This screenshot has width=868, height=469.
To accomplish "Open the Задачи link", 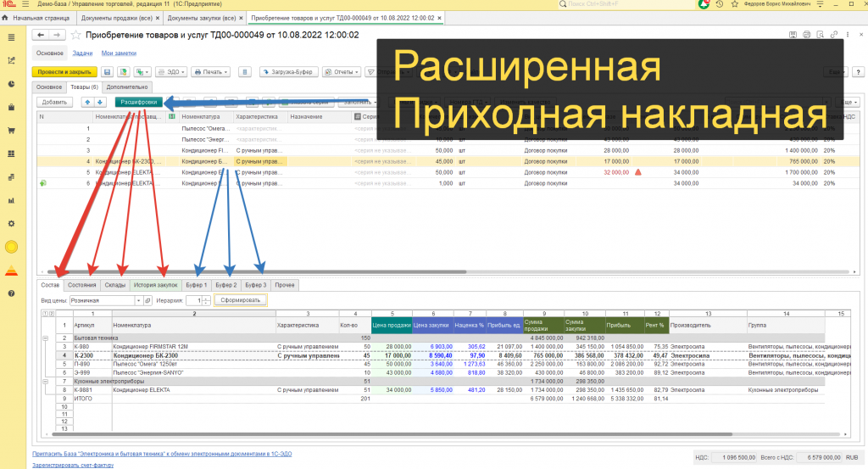I will point(82,53).
